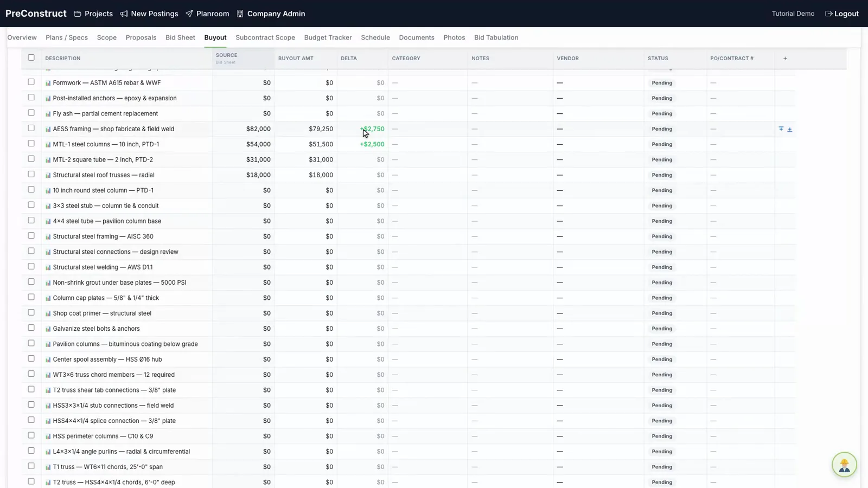The image size is (868, 488).
Task: Open the assistant avatar chat button
Action: click(844, 465)
